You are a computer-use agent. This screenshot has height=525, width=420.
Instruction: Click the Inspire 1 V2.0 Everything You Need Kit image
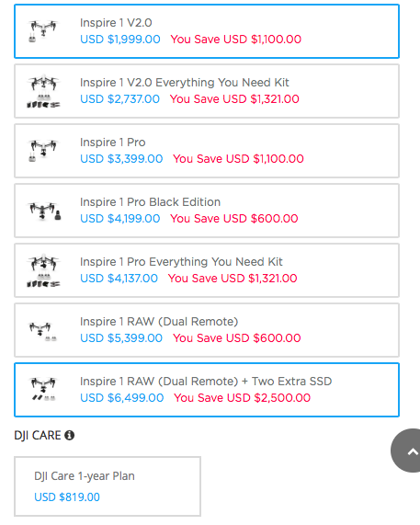(x=43, y=91)
